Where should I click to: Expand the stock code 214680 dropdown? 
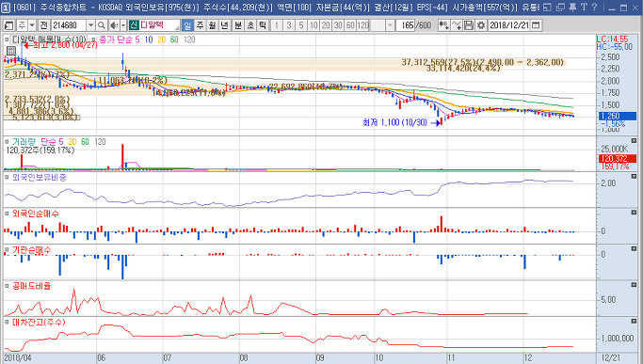click(90, 25)
